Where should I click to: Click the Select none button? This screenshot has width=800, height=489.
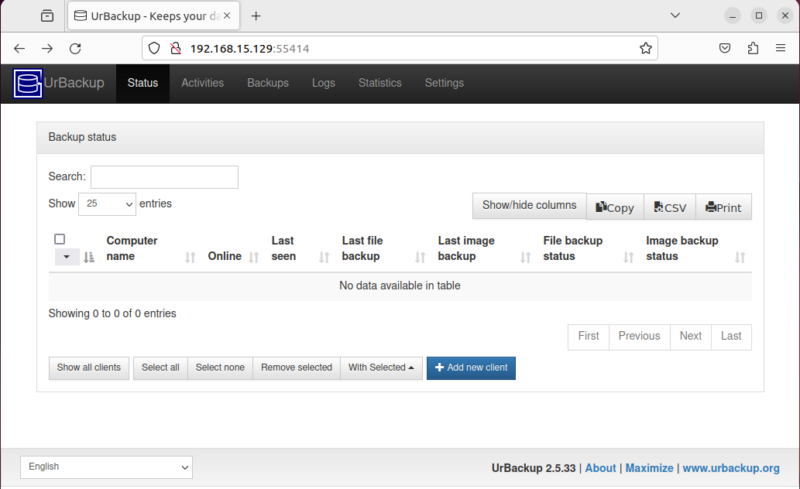(x=220, y=368)
